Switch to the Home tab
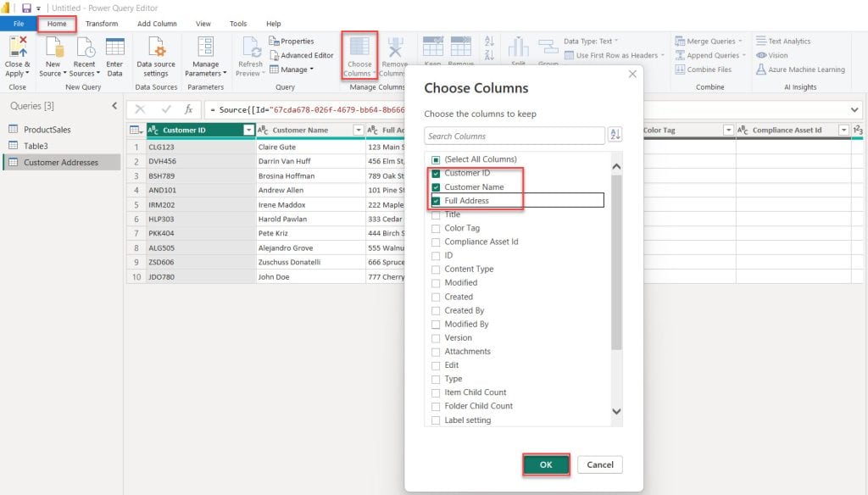Viewport: 868px width, 495px height. (57, 24)
